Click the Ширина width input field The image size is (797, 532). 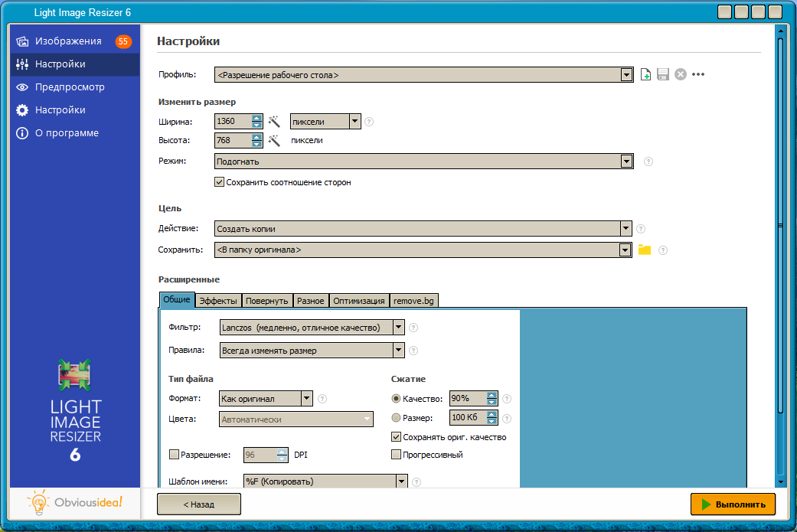coord(233,122)
